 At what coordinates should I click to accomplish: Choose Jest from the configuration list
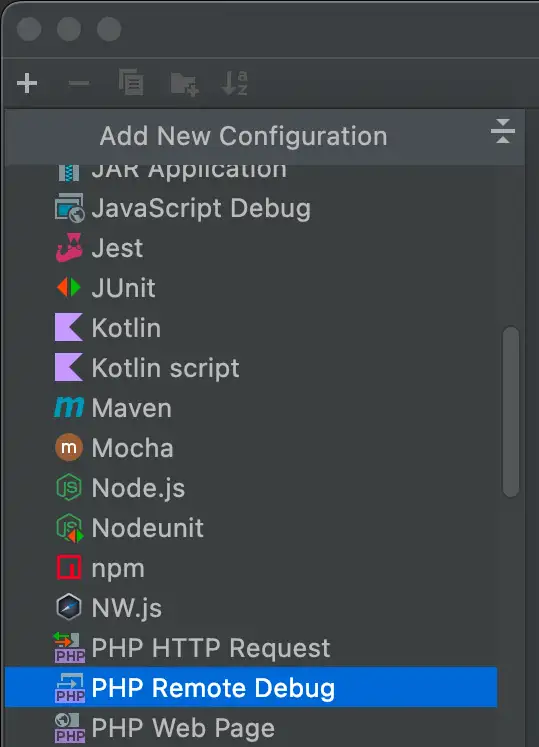point(251,248)
